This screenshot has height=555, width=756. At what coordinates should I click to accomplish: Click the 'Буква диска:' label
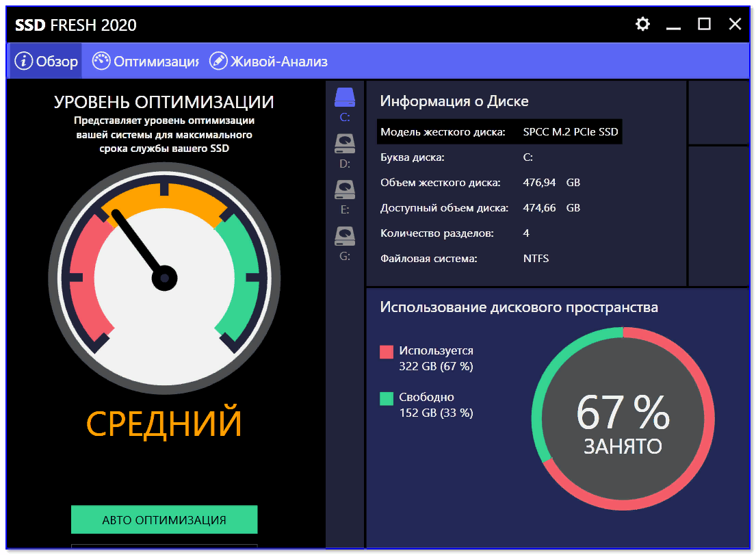point(413,157)
